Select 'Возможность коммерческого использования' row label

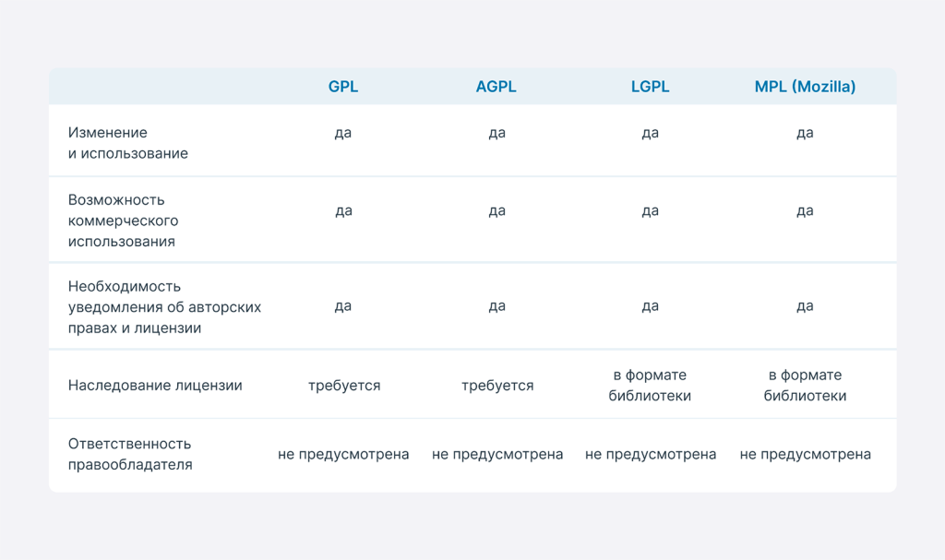pyautogui.click(x=123, y=220)
